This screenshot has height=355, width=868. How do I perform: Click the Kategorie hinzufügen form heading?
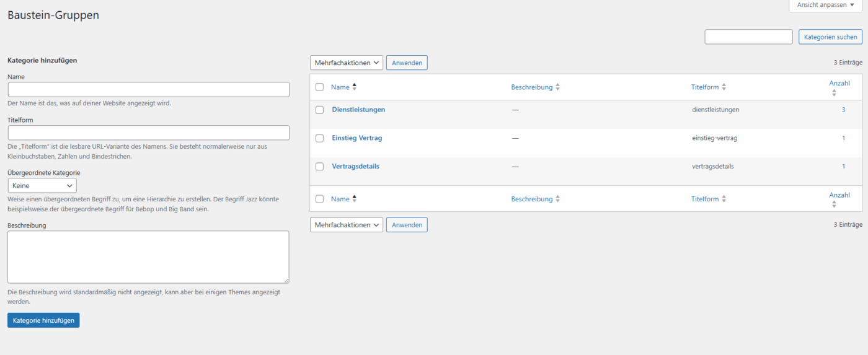pyautogui.click(x=42, y=61)
